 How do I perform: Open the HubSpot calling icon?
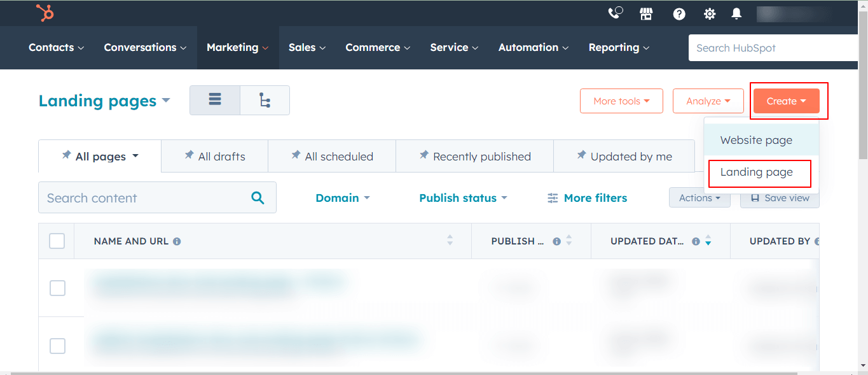click(x=615, y=13)
